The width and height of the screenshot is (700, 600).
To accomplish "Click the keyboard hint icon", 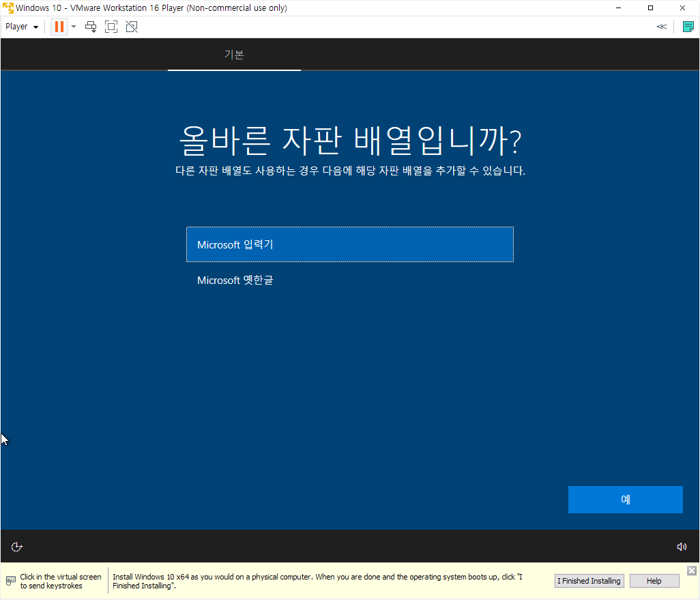I will tap(11, 581).
